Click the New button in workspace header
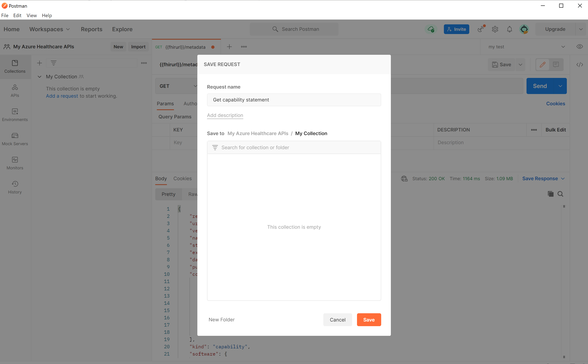 (118, 47)
